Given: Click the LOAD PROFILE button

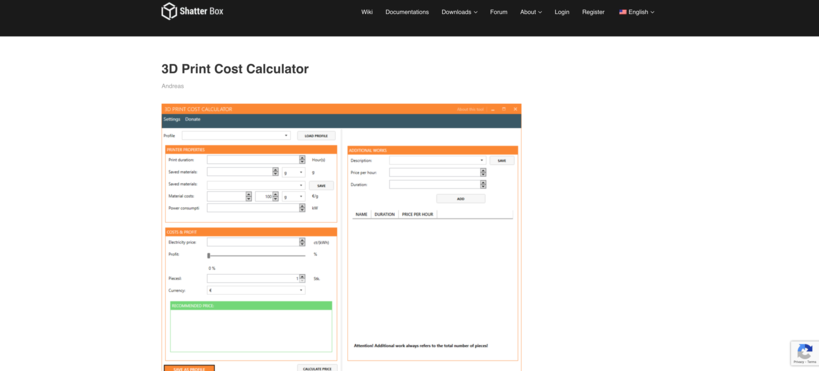Looking at the screenshot, I should coord(316,135).
